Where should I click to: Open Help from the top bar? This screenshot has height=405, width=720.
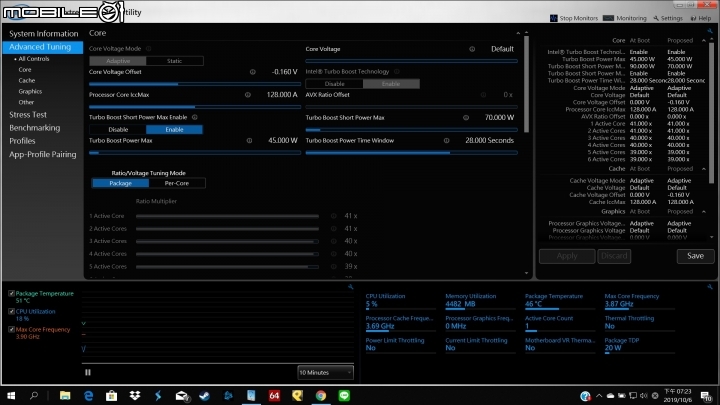[701, 18]
